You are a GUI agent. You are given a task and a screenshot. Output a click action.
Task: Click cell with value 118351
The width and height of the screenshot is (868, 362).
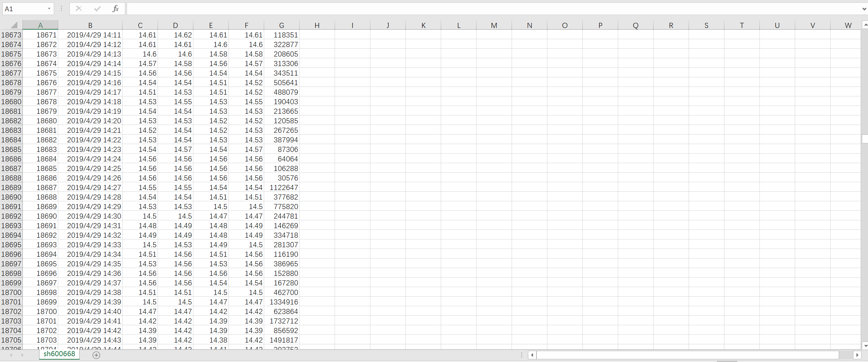[x=282, y=35]
